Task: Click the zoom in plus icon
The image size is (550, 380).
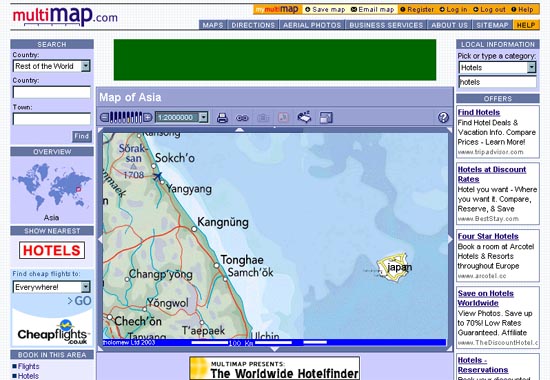Action: tap(148, 118)
